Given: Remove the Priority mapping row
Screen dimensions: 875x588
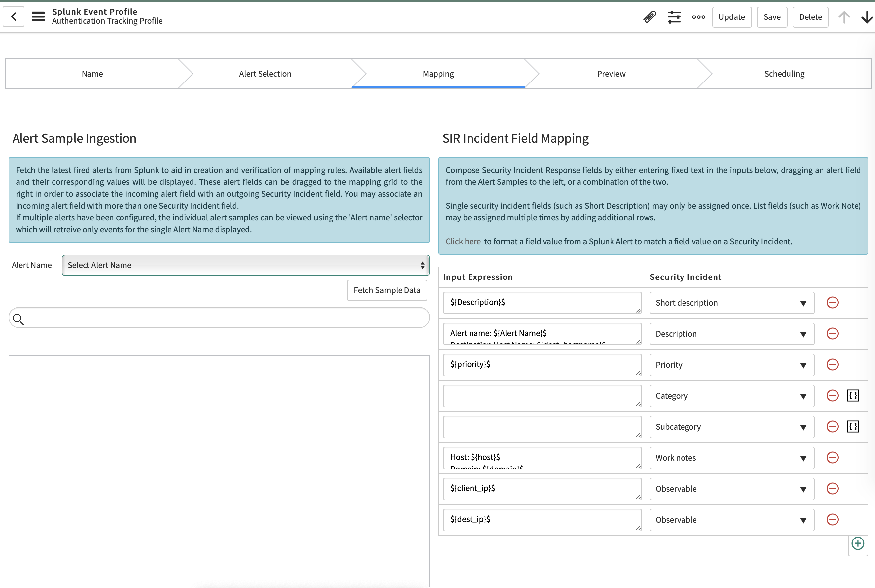Looking at the screenshot, I should (x=833, y=365).
